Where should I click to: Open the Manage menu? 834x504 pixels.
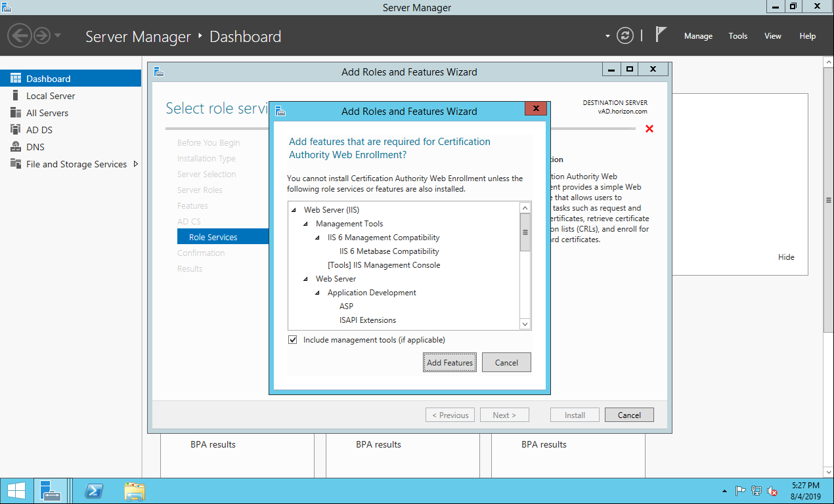(697, 36)
